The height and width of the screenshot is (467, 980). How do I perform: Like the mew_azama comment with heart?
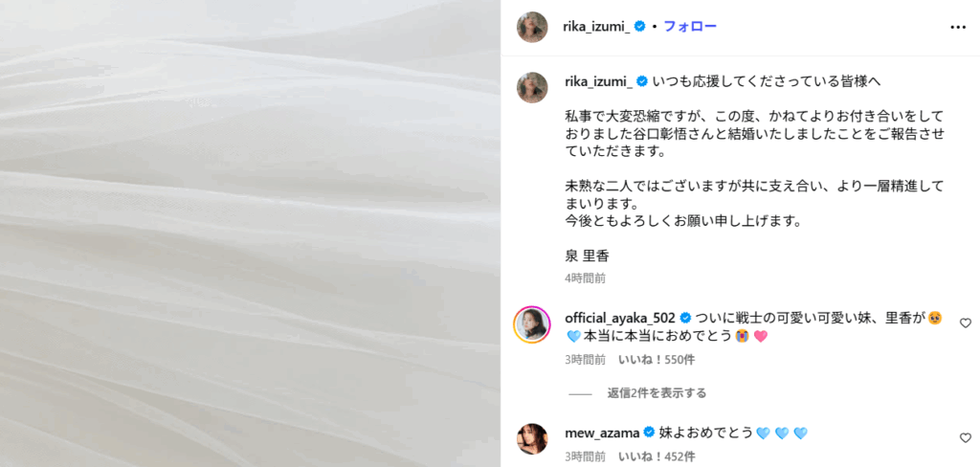point(965,438)
